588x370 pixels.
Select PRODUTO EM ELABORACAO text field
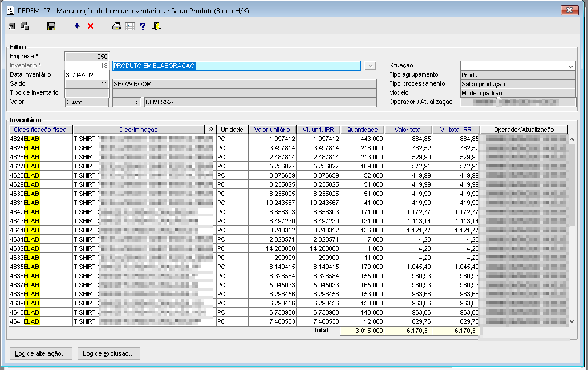tap(237, 66)
